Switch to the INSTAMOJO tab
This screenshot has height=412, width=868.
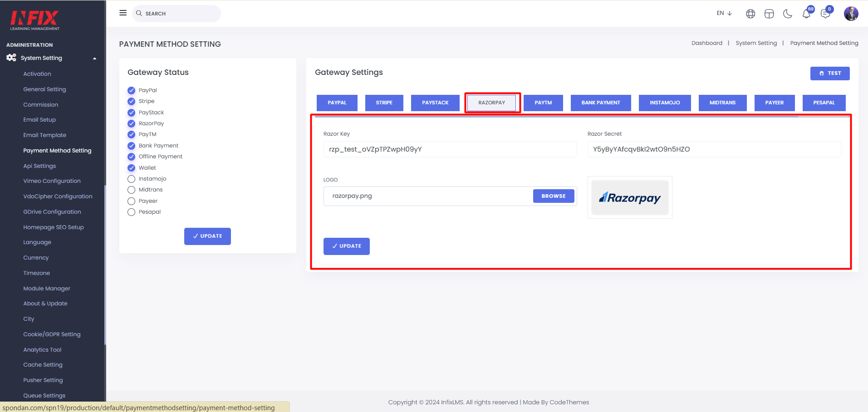665,103
